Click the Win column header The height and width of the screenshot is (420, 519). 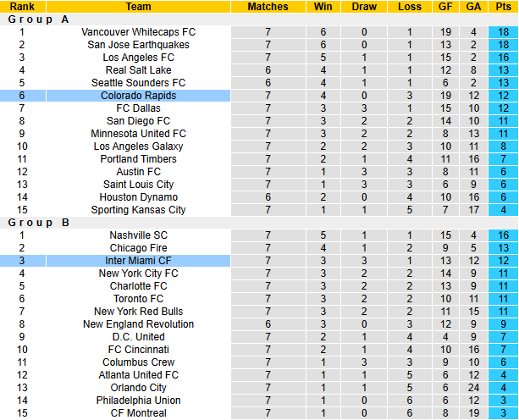323,7
